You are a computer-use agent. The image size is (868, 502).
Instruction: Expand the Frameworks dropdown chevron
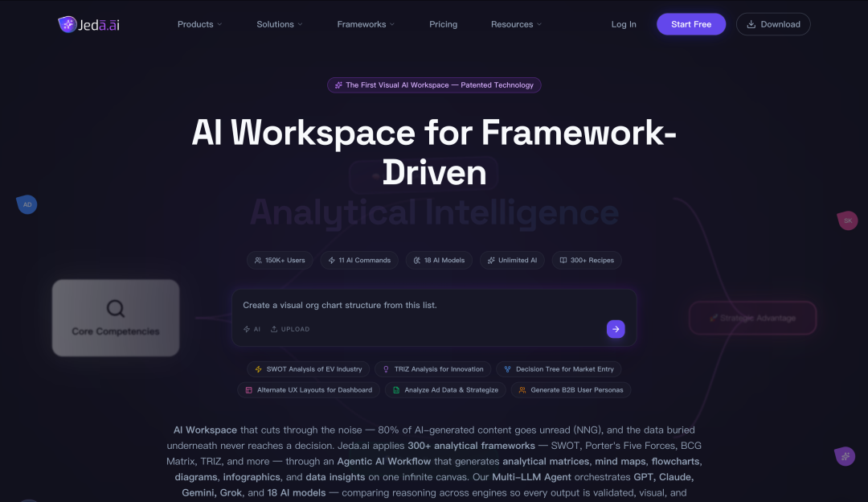tap(392, 24)
